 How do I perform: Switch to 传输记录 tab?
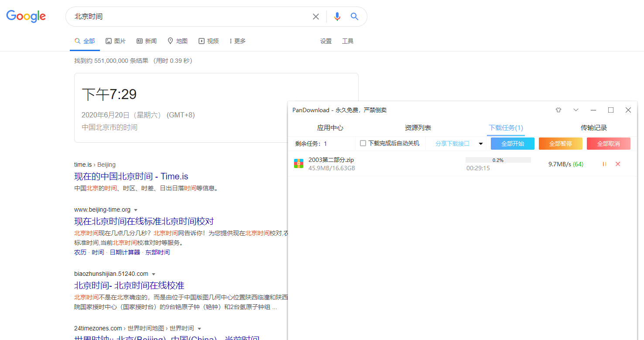click(x=593, y=128)
